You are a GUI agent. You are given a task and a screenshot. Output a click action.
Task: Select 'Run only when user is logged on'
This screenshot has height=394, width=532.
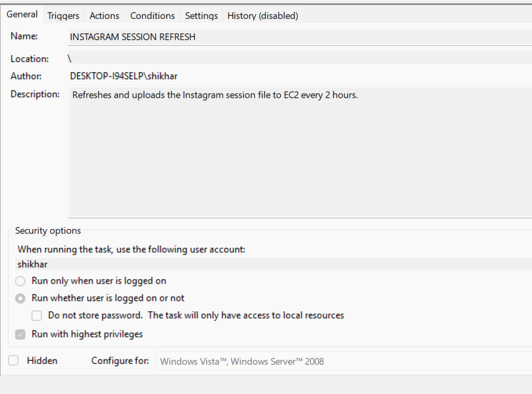coord(19,280)
